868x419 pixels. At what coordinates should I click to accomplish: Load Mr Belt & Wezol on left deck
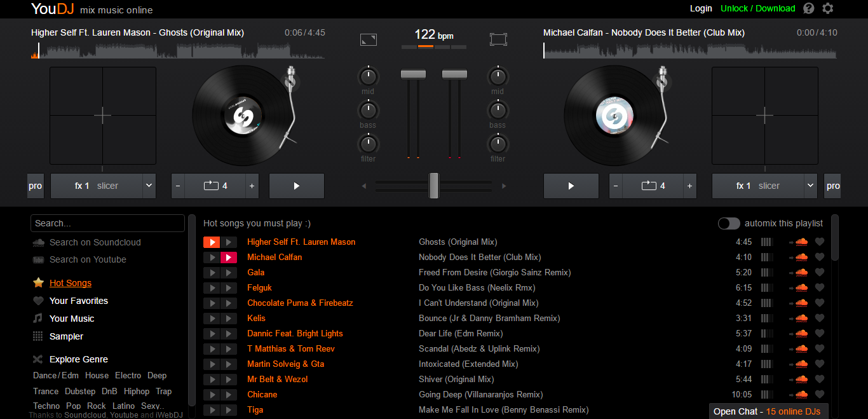pos(212,380)
